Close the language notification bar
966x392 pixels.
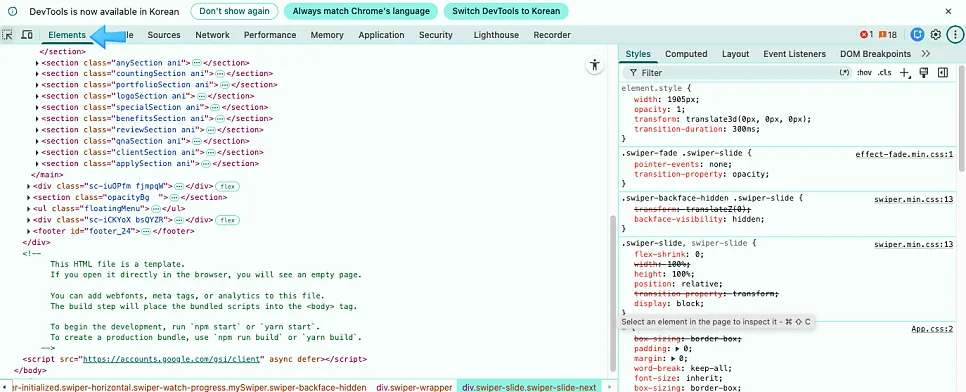[x=949, y=12]
